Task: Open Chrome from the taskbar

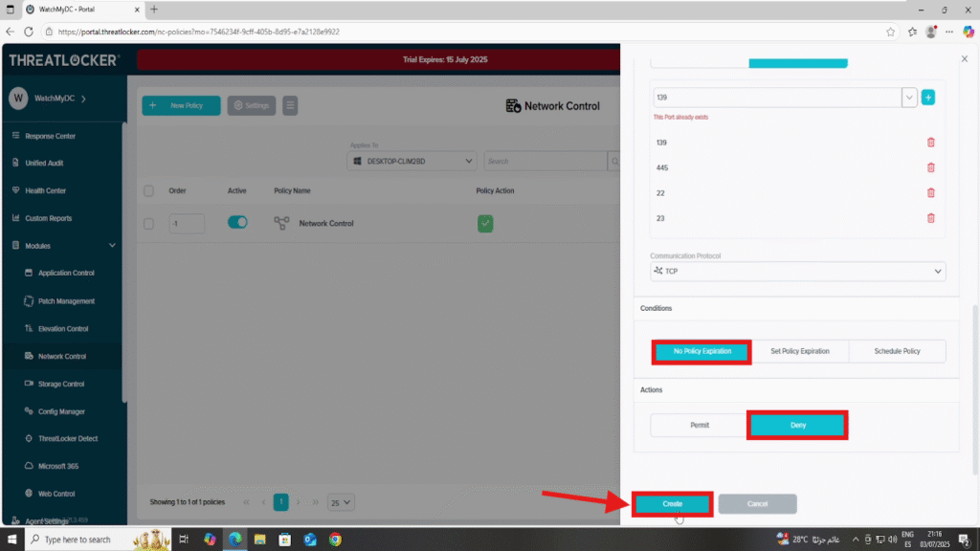Action: tap(336, 540)
